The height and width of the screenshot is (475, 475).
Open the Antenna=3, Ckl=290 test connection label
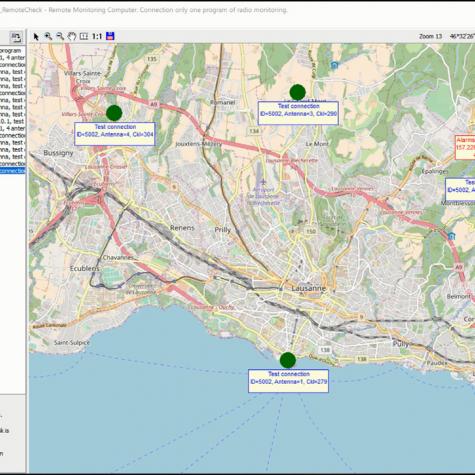(x=298, y=113)
